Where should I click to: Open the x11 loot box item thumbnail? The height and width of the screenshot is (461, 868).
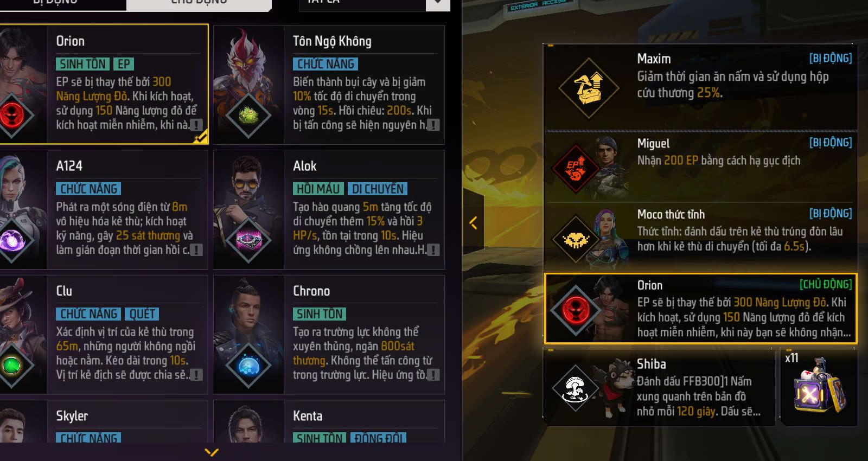click(819, 386)
